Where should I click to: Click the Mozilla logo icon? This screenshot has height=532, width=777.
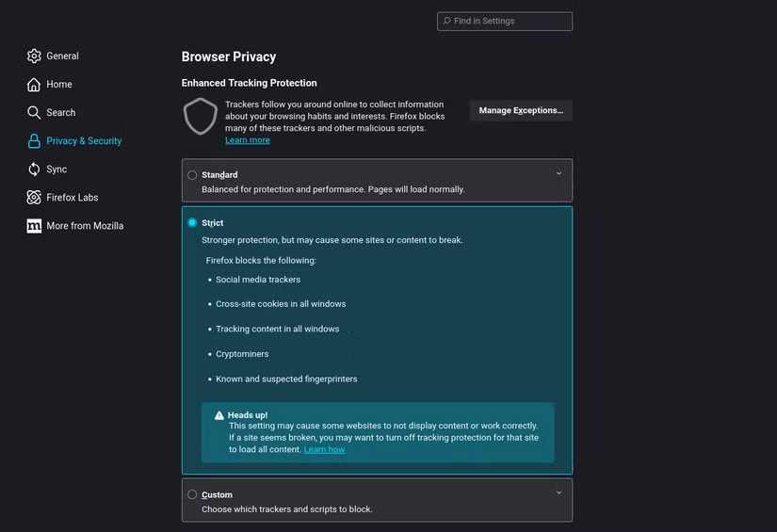point(34,226)
